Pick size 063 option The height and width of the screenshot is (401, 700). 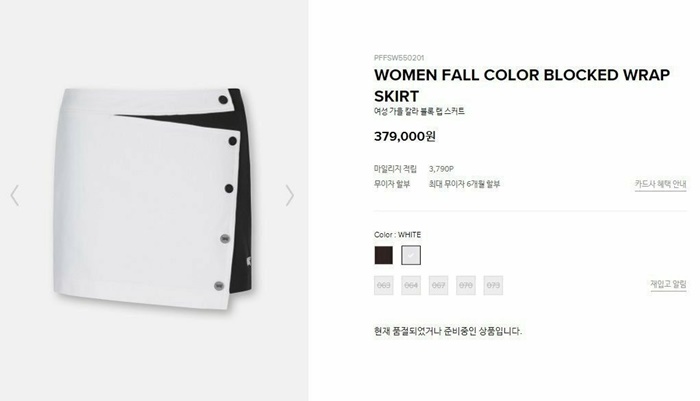(x=383, y=285)
